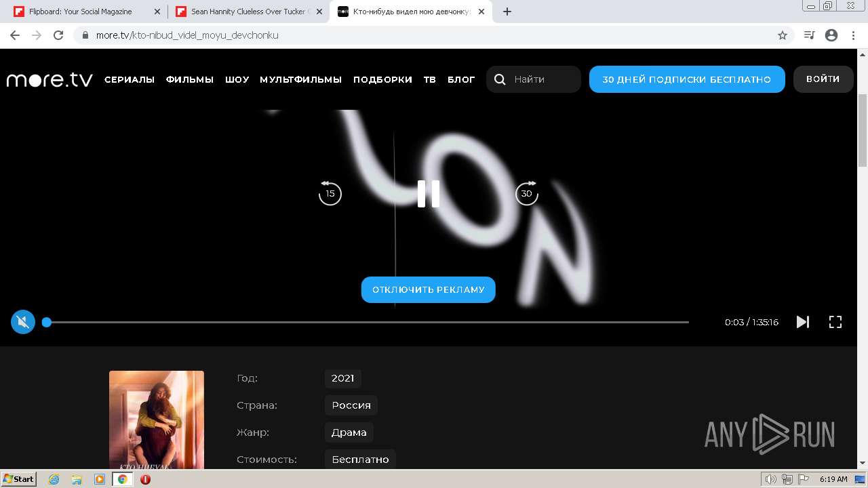Launch Internet Explorer from taskbar
The width and height of the screenshot is (868, 488).
54,479
